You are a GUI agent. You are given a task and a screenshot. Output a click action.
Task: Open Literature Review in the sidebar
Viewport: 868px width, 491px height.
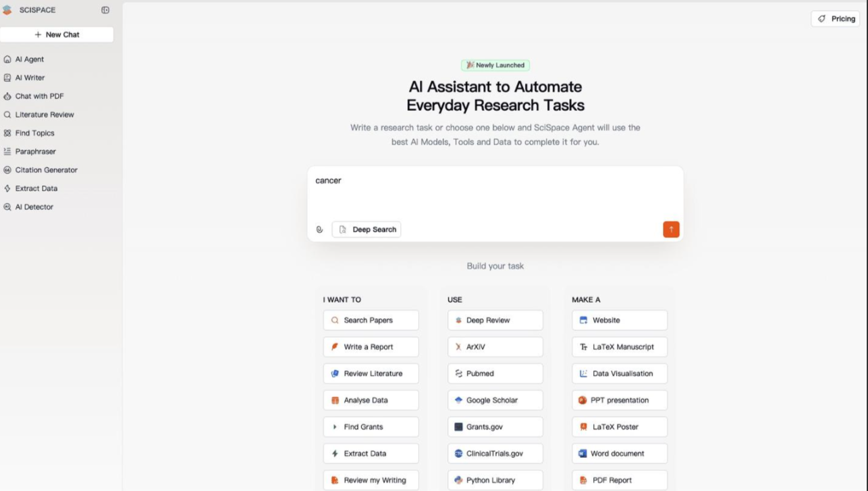click(x=38, y=115)
